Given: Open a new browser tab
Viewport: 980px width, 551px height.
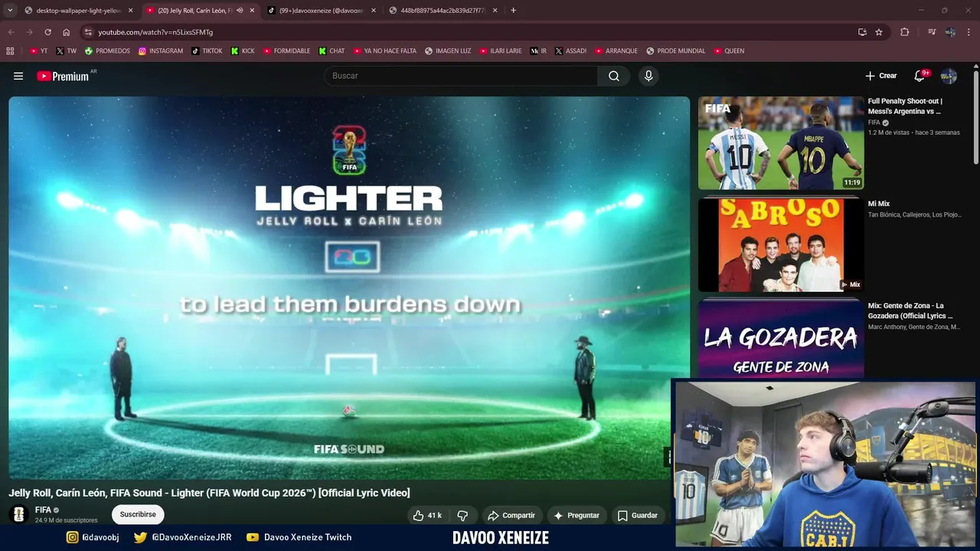Looking at the screenshot, I should coord(513,11).
